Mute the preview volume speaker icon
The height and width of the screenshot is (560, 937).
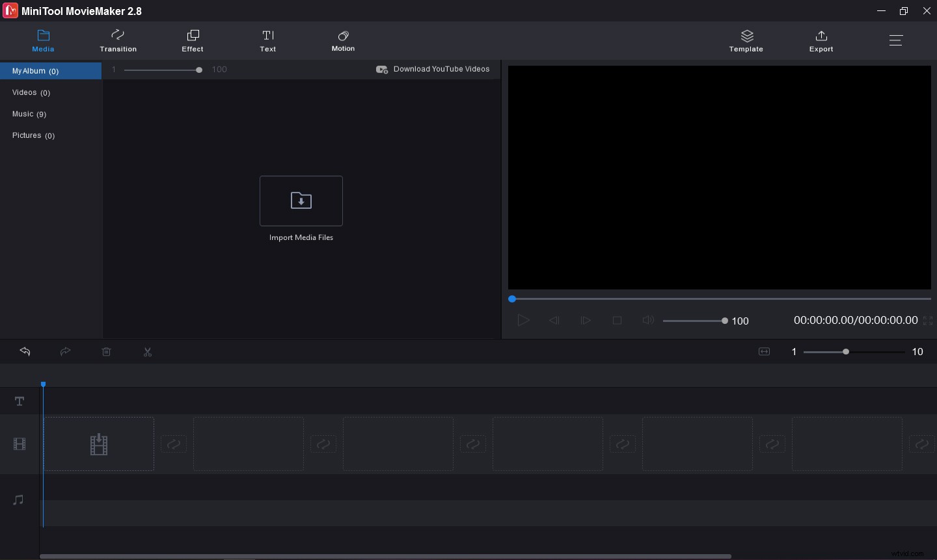[648, 320]
